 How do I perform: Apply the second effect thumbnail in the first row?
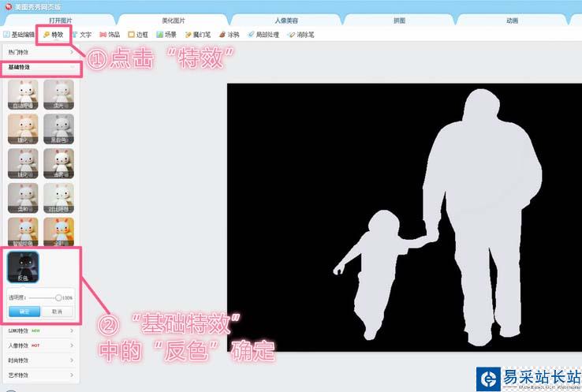58,95
